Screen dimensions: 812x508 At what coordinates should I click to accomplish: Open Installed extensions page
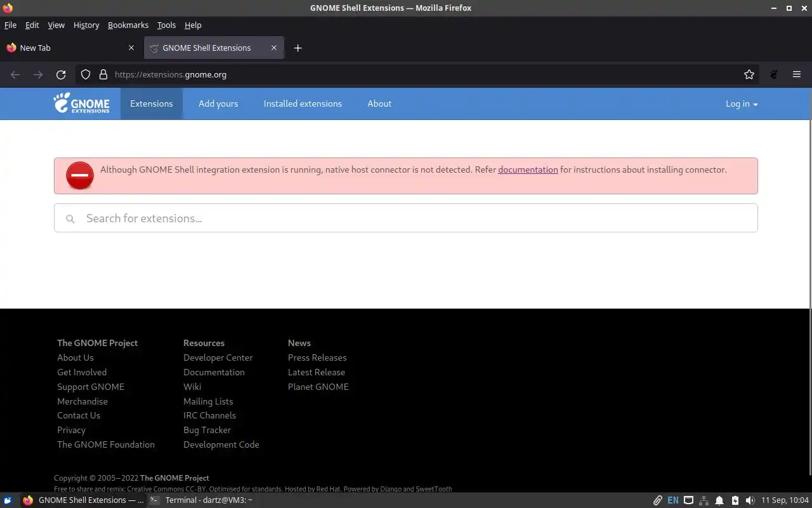point(303,104)
